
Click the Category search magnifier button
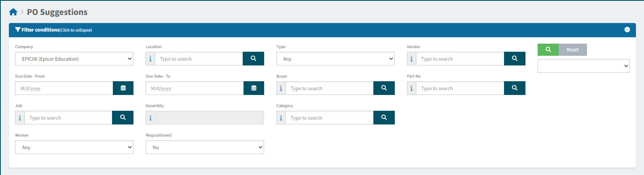tap(384, 118)
